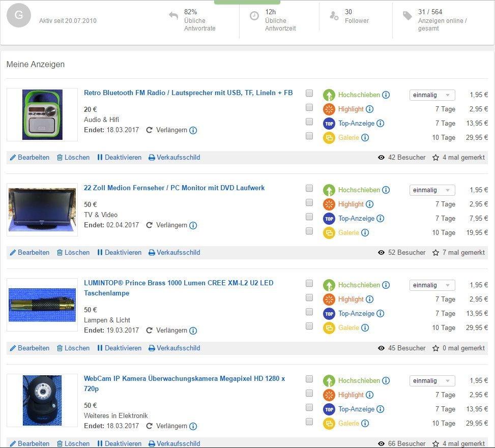Image resolution: width=495 pixels, height=448 pixels.
Task: Open the einmalig dropdown for Retro Radio
Action: (x=432, y=95)
